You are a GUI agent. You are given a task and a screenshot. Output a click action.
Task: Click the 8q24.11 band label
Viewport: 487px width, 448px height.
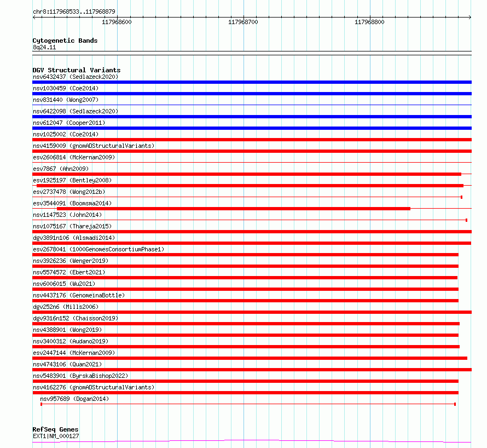click(x=44, y=47)
